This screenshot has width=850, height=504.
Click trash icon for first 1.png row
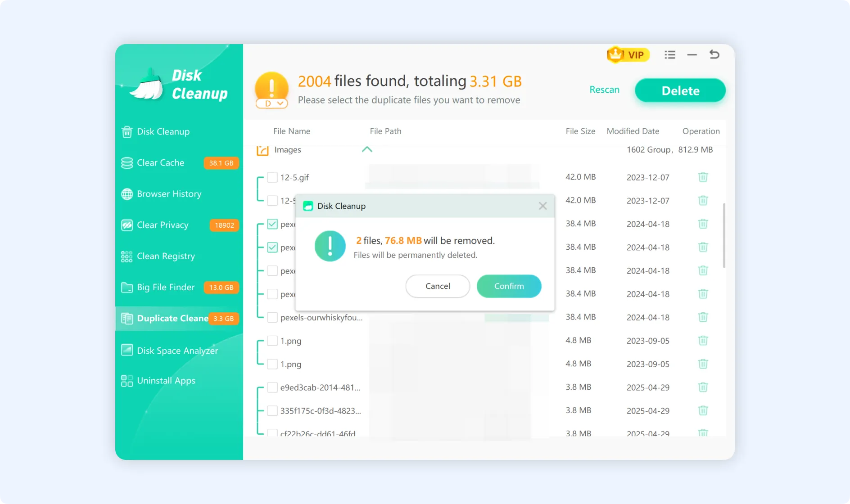703,341
